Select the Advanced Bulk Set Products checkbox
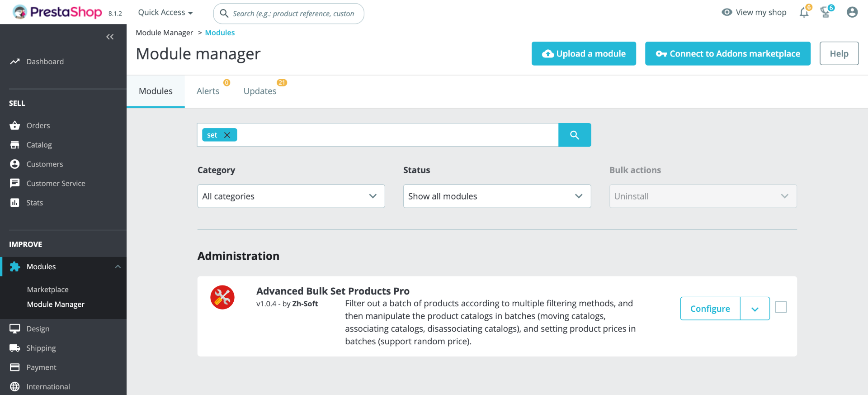Viewport: 868px width, 395px height. (781, 307)
